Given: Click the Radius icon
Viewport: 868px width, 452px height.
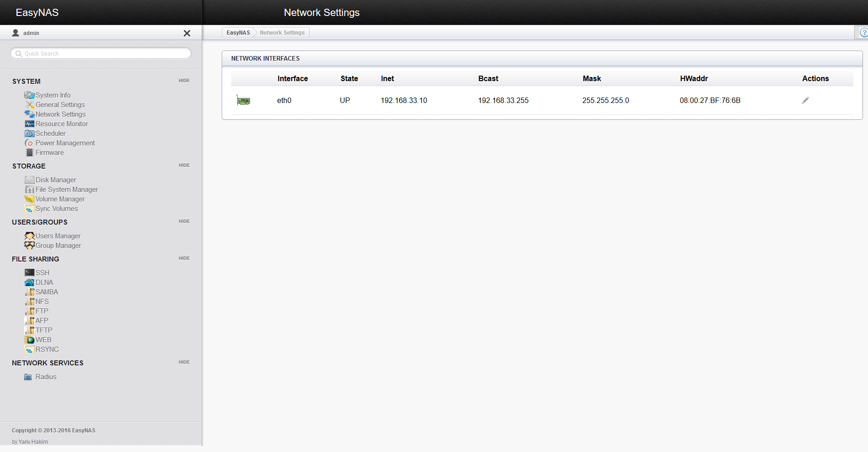Looking at the screenshot, I should 28,377.
